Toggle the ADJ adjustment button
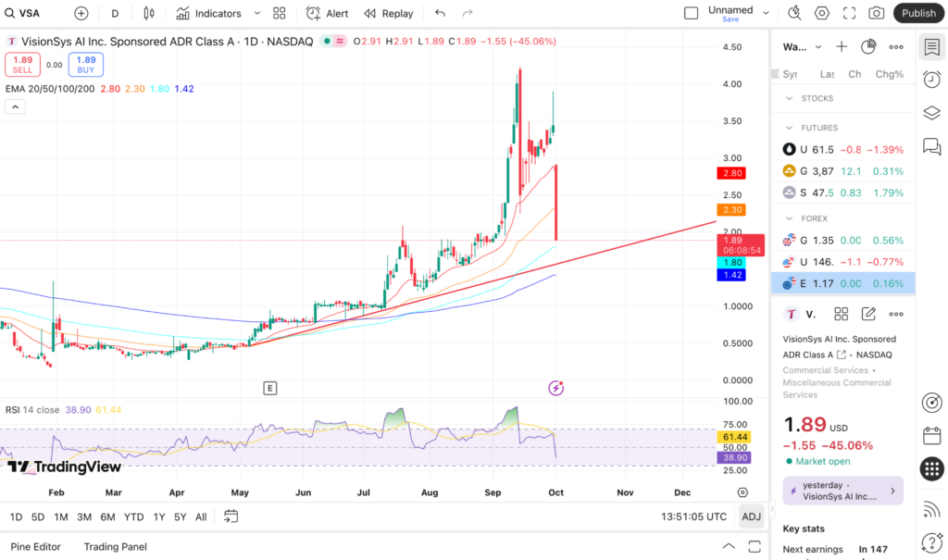948x560 pixels. (x=749, y=516)
